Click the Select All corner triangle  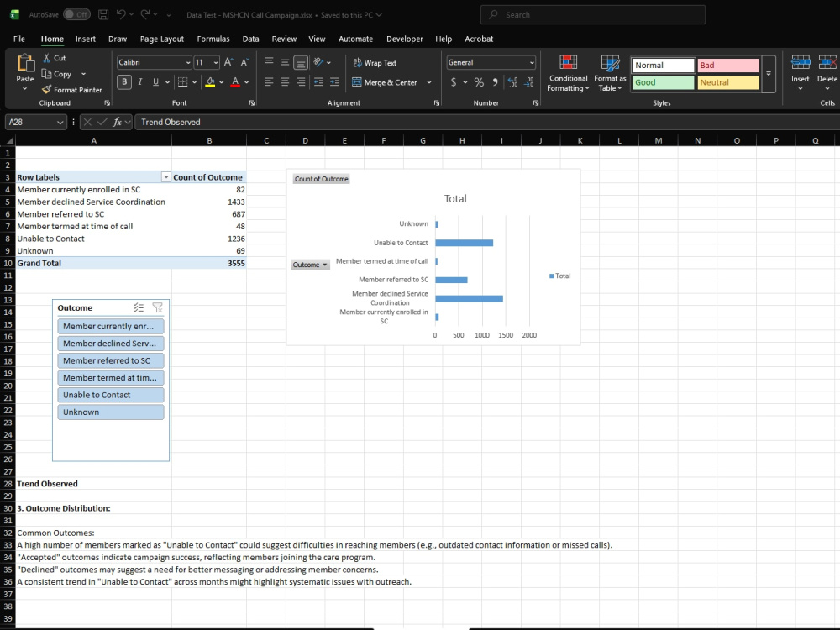8,140
